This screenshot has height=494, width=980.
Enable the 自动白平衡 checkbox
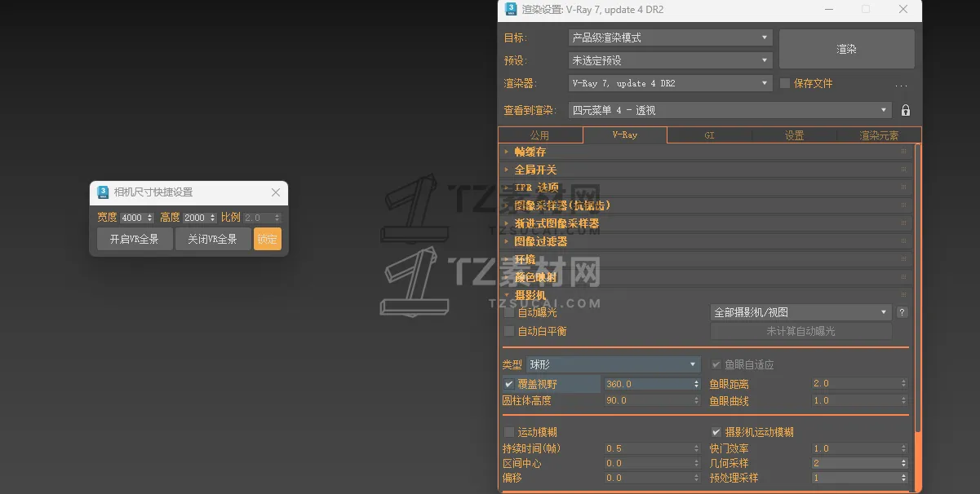(x=509, y=331)
